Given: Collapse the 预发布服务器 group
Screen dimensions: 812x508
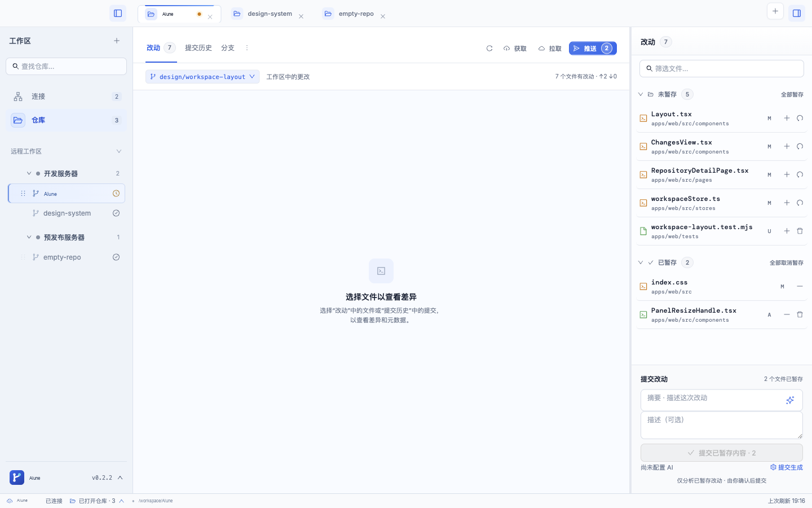Looking at the screenshot, I should pos(29,237).
